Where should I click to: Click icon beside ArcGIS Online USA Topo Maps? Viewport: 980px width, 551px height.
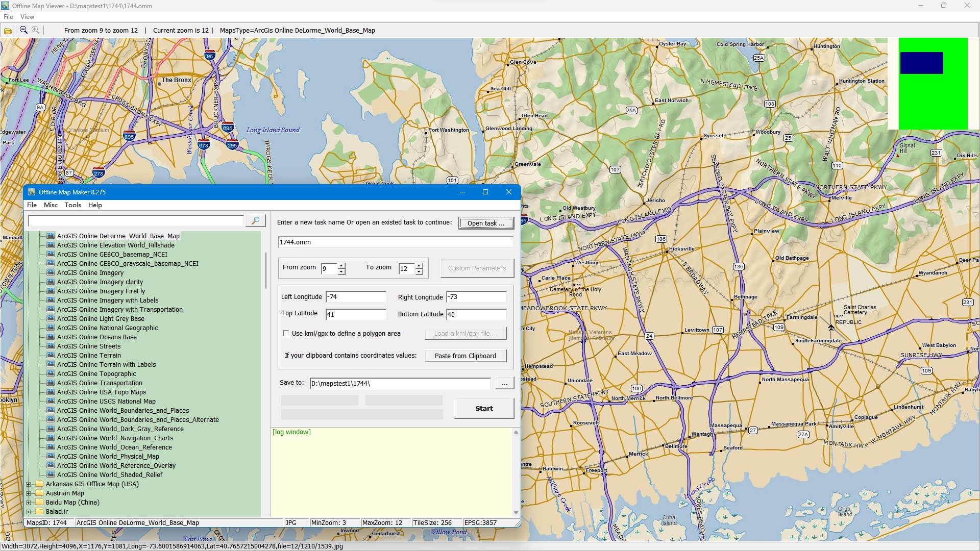tap(51, 392)
